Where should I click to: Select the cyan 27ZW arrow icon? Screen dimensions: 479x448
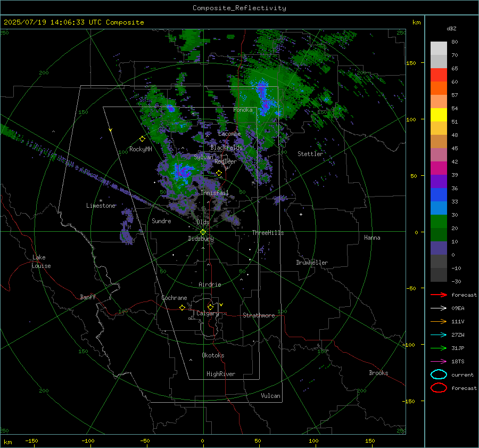[439, 335]
